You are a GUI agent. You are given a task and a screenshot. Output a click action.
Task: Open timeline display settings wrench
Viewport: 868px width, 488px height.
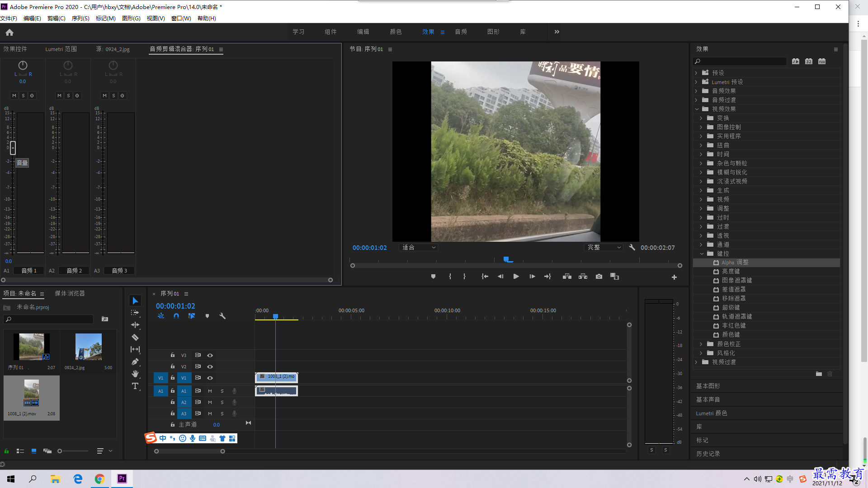coord(222,316)
